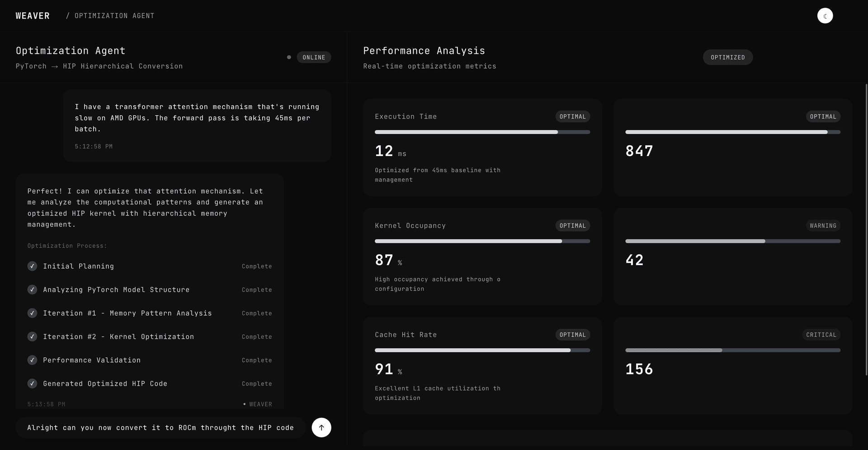Click the Performance Analysis panel scrollbar
The image size is (868, 450).
pyautogui.click(x=866, y=226)
